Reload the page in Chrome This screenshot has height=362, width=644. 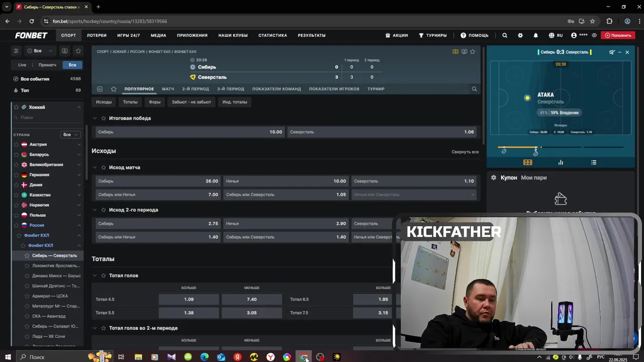[x=32, y=21]
